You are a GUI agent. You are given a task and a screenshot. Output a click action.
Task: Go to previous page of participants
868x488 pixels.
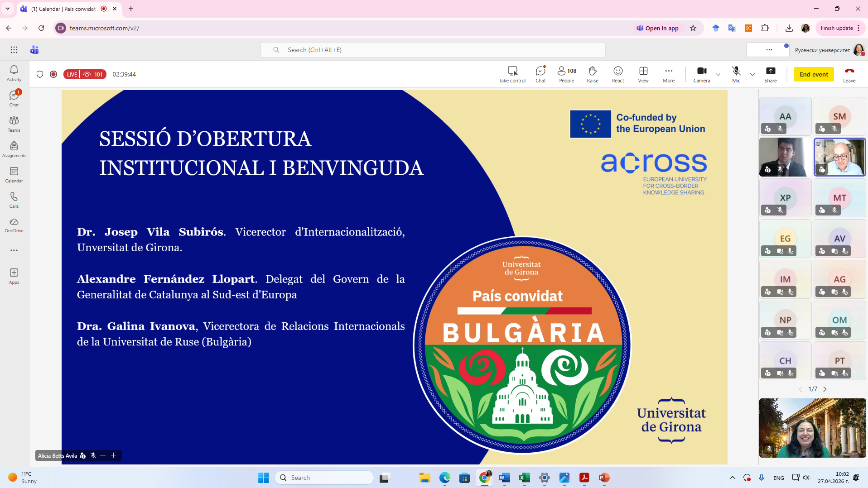pos(800,389)
